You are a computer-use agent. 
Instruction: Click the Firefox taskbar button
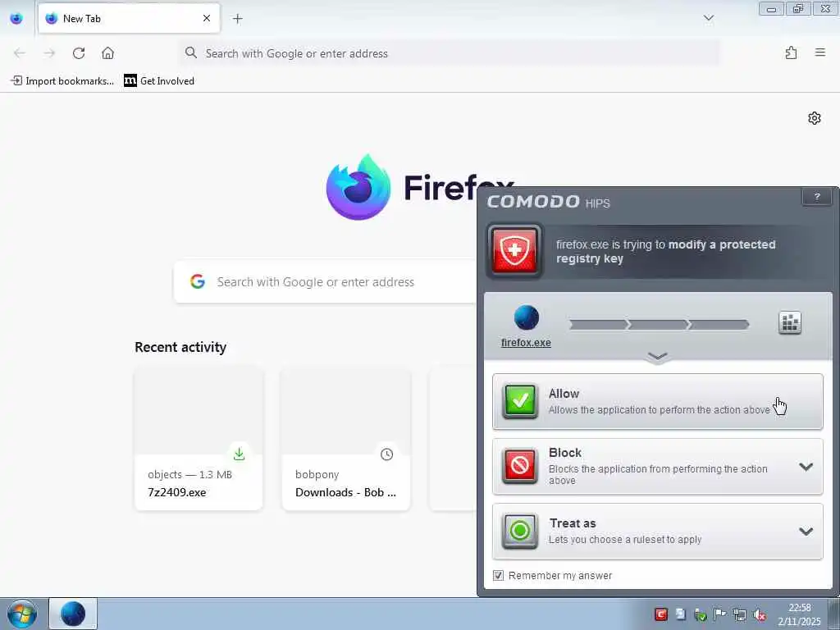pos(73,614)
